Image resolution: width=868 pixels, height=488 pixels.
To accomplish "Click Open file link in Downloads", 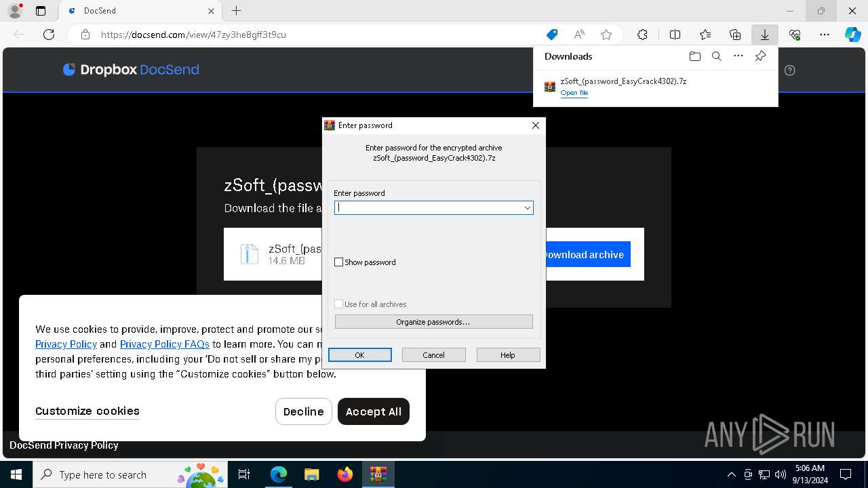I will pyautogui.click(x=574, y=93).
